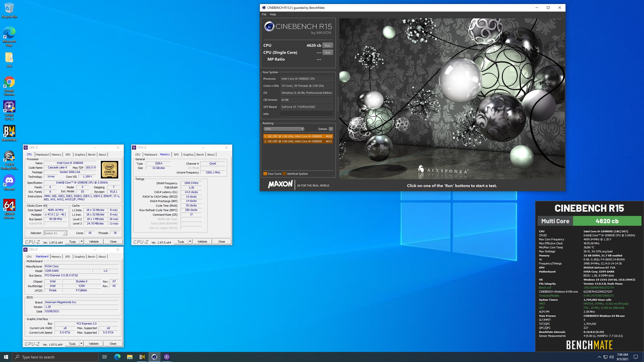Open the Socket #1 selection dropdown
This screenshot has height=362, width=644.
(x=55, y=233)
